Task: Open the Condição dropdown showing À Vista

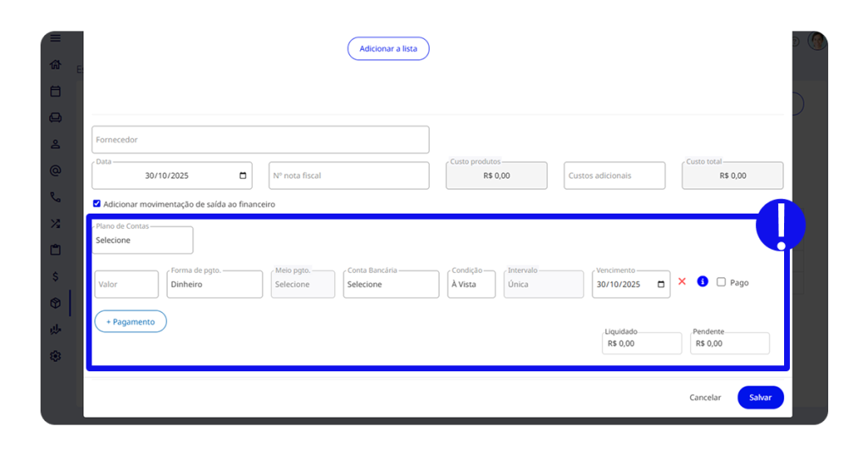Action: tap(471, 285)
